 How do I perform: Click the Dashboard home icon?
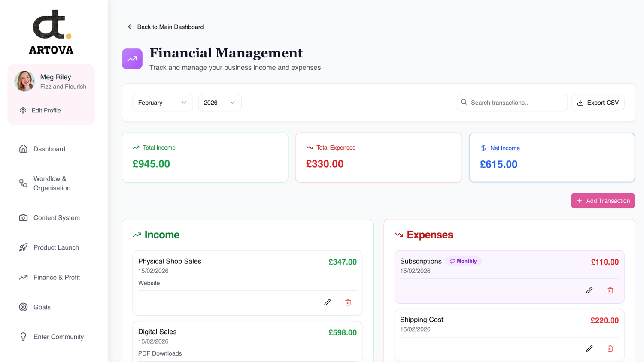(23, 149)
